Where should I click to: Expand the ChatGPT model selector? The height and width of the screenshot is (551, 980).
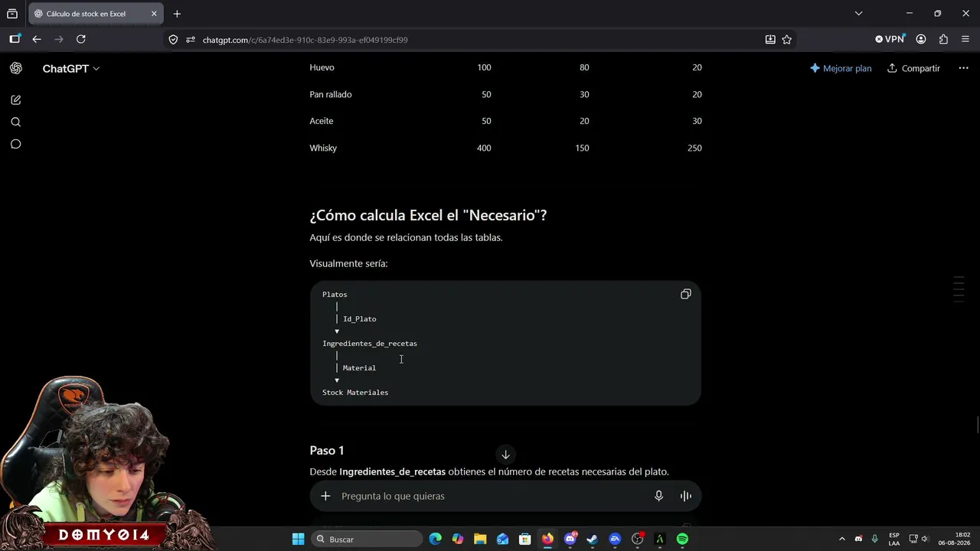(71, 69)
